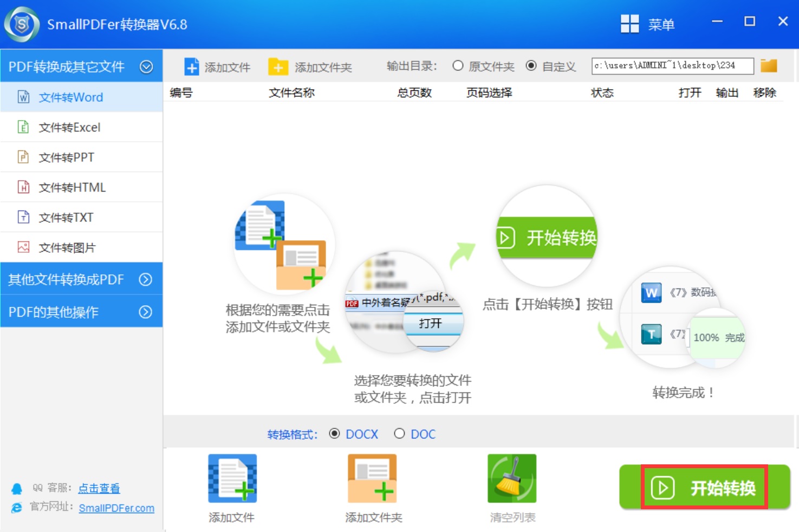Click the large Add File icon at bottom
The width and height of the screenshot is (799, 532).
pyautogui.click(x=232, y=478)
